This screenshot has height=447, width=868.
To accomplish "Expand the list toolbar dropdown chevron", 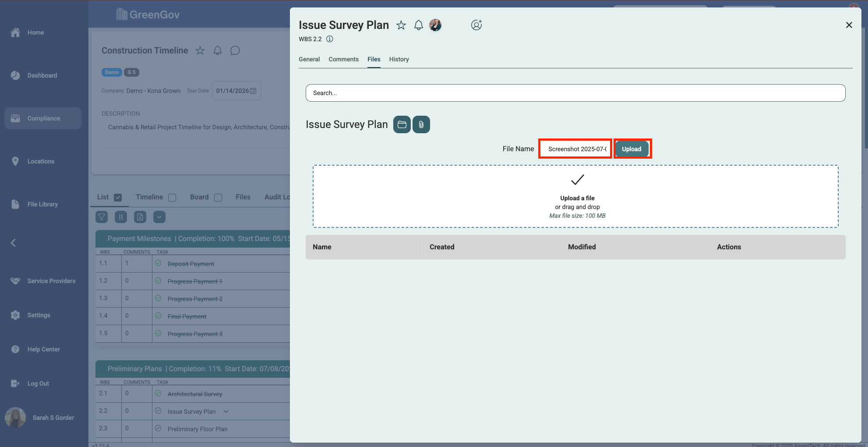I will (x=159, y=217).
